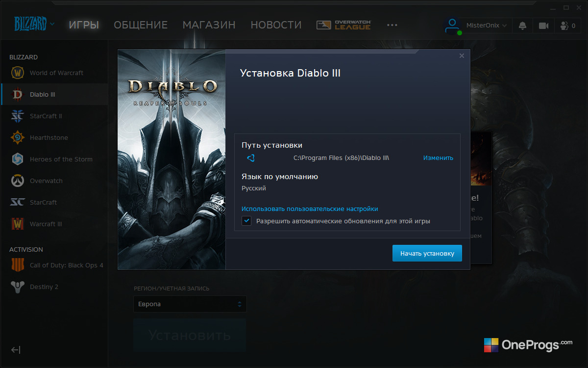Viewport: 588px width, 368px height.
Task: Click the Изменить install path link
Action: 438,158
